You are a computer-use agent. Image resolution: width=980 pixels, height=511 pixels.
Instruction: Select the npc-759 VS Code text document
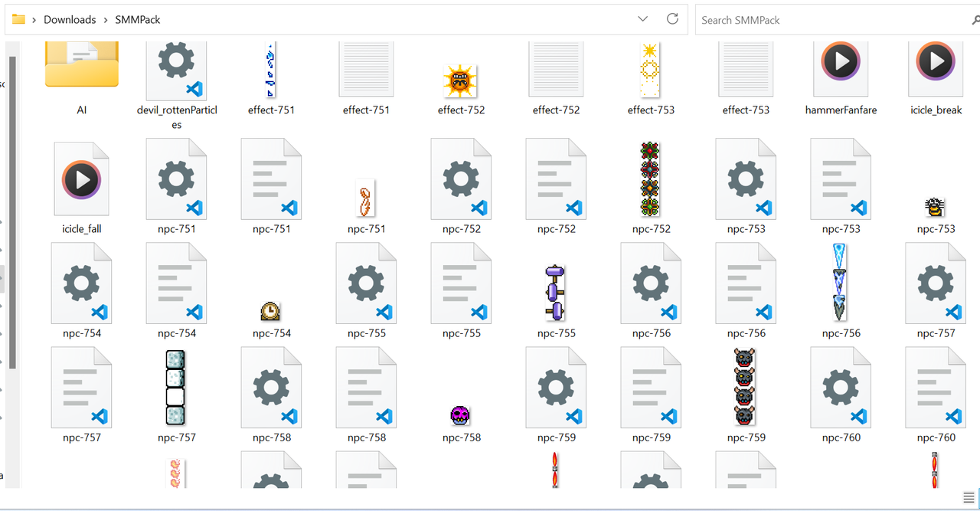tap(652, 388)
